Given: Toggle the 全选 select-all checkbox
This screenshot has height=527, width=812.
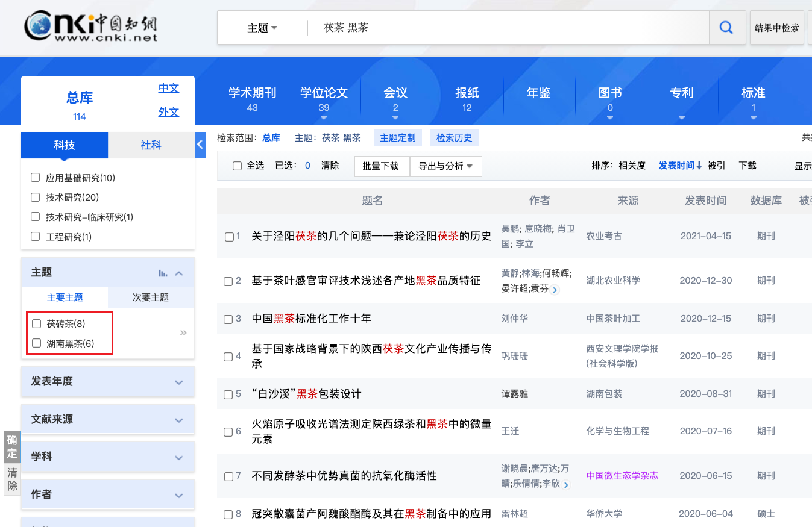Looking at the screenshot, I should (x=237, y=166).
